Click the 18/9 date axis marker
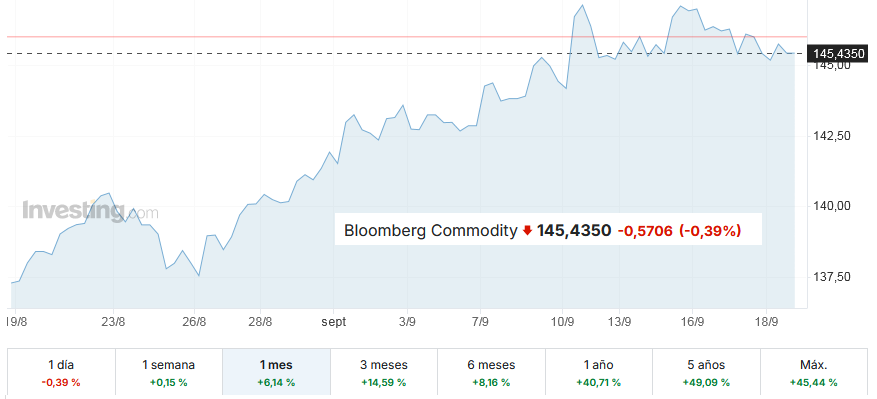The image size is (877, 399). pyautogui.click(x=767, y=322)
